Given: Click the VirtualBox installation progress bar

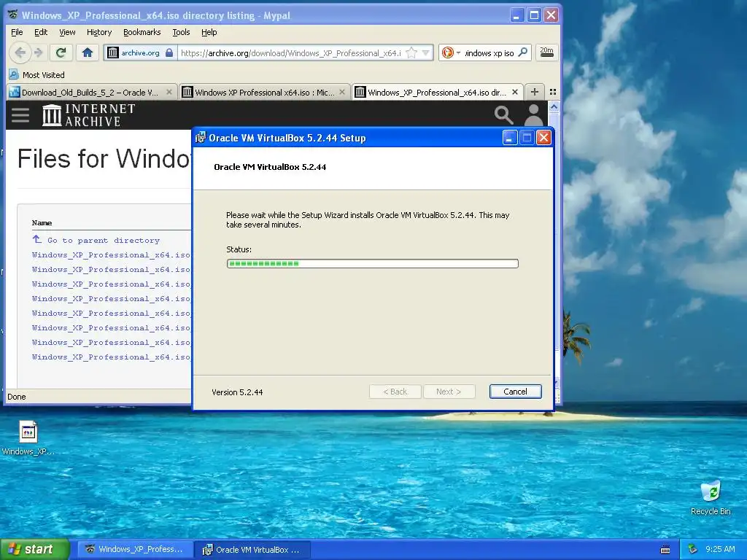Looking at the screenshot, I should pos(373,263).
